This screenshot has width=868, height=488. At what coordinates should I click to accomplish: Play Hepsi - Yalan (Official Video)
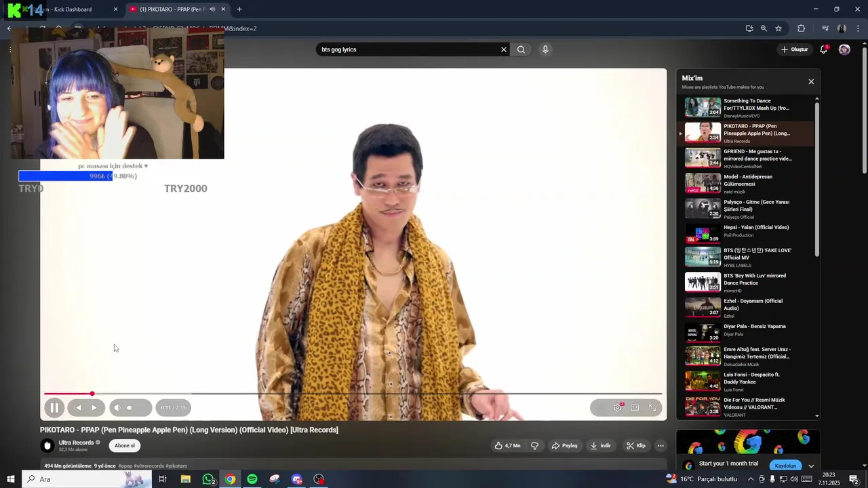coord(746,233)
